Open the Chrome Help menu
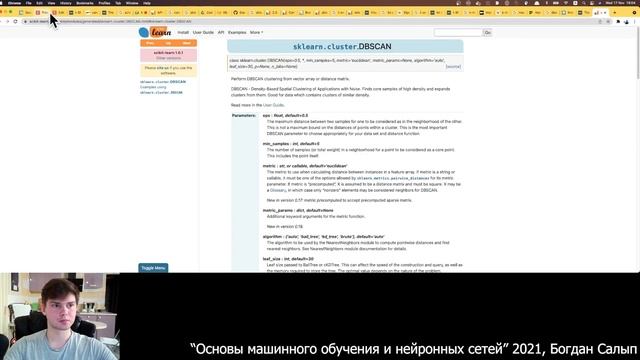Image resolution: width=640 pixels, height=360 pixels. (147, 3)
